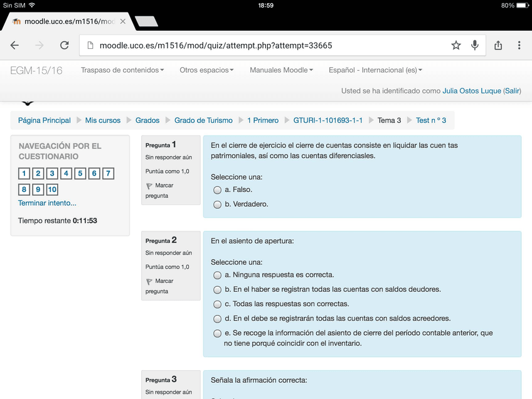Jump to question 10 in quiz navigation

coord(52,189)
